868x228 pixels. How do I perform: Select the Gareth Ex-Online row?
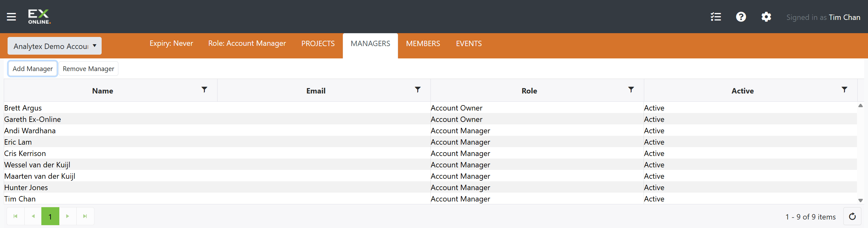[x=430, y=119]
